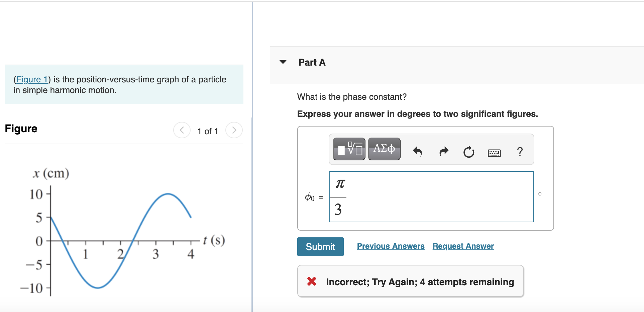Switch to Part A

click(x=312, y=62)
